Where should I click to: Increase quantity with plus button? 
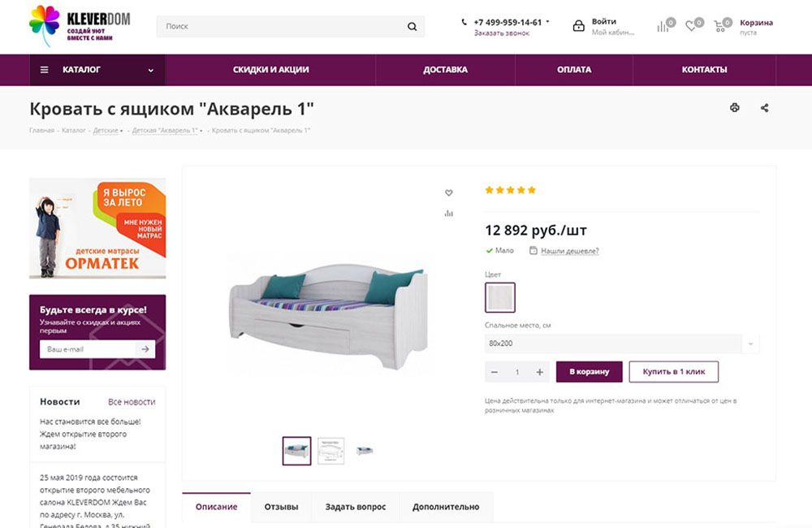[539, 372]
